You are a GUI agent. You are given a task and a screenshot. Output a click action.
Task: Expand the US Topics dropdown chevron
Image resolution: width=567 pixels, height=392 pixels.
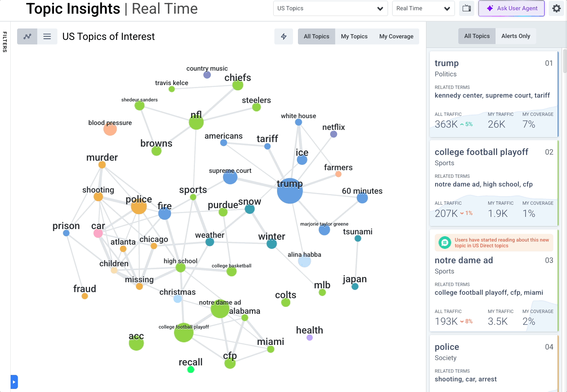click(x=380, y=8)
